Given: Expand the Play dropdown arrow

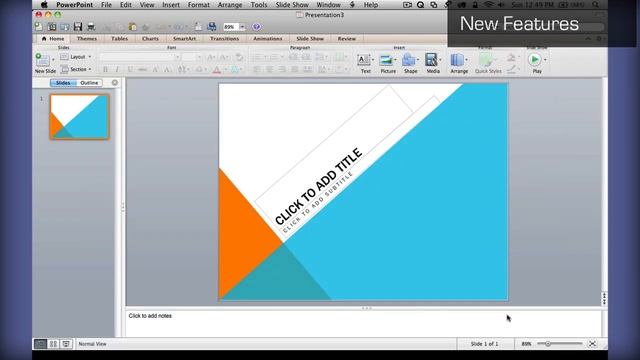Looking at the screenshot, I should pyautogui.click(x=545, y=60).
